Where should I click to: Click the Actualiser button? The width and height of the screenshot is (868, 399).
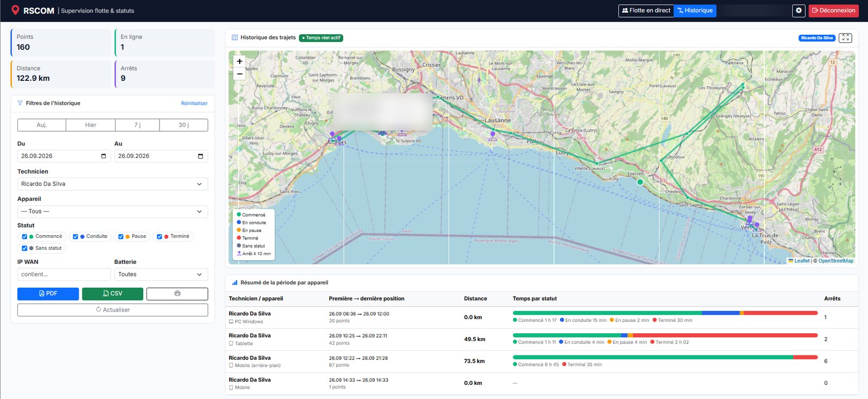[x=112, y=310]
